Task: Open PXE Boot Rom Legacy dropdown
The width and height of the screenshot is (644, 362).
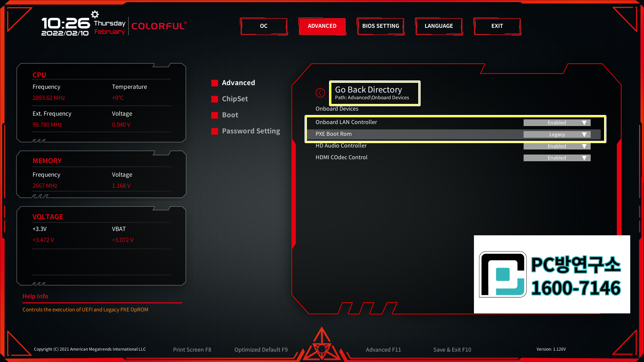Action: [x=557, y=134]
